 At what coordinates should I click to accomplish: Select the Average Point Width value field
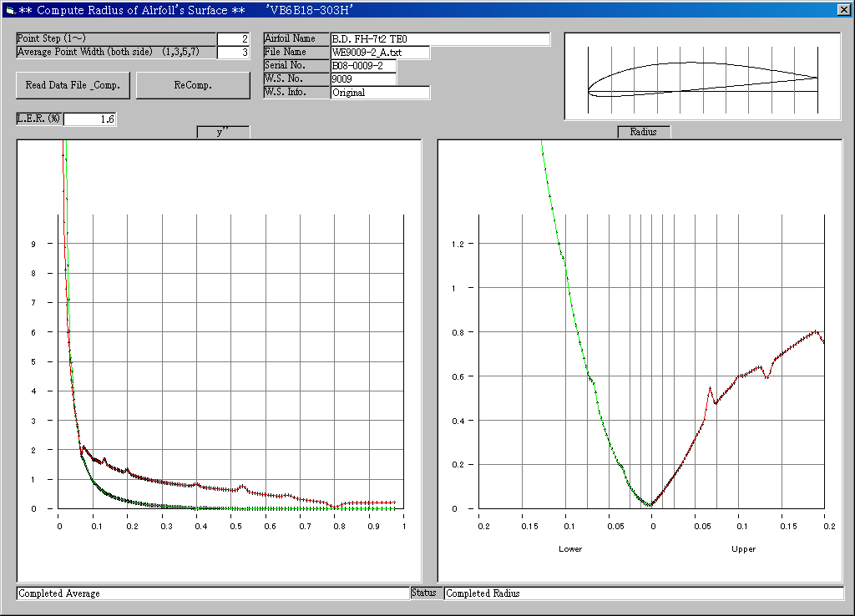click(233, 53)
